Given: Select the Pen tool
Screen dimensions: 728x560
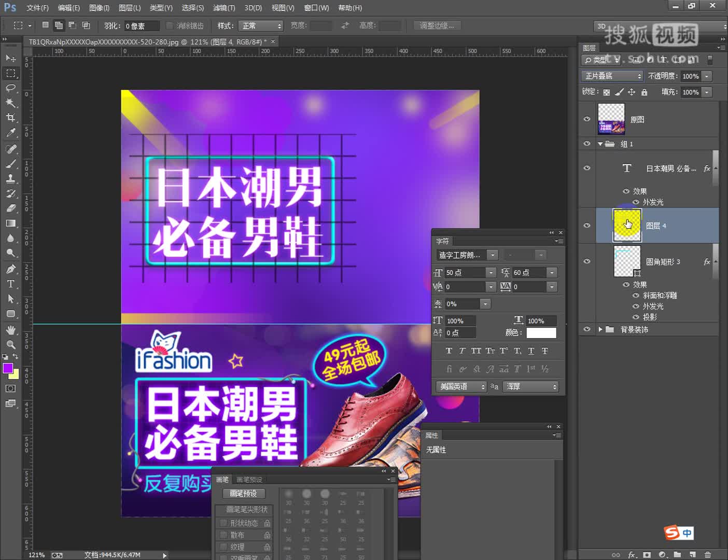Looking at the screenshot, I should [x=10, y=269].
